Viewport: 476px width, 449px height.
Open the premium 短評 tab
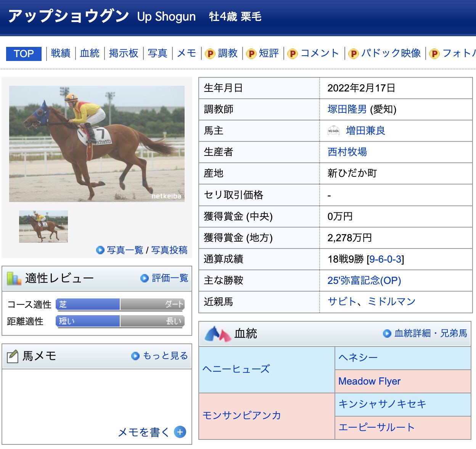pyautogui.click(x=269, y=53)
